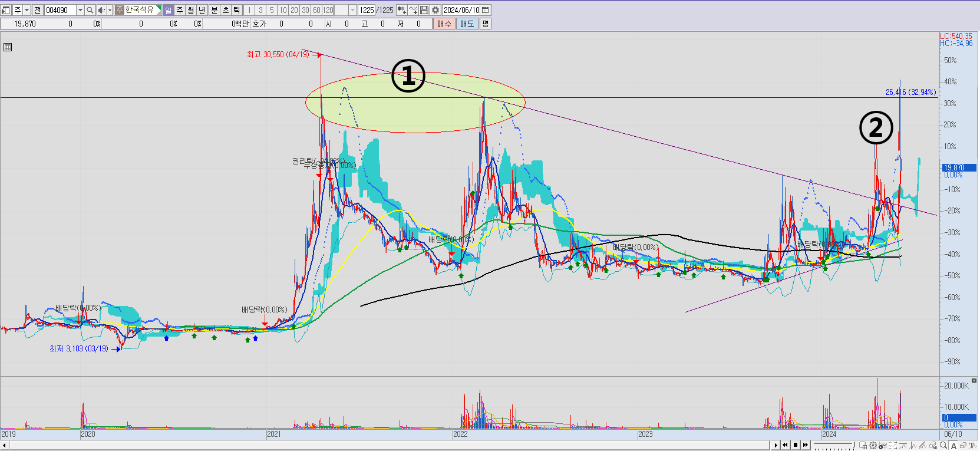Open the market type 주 dropdown arrow

(x=27, y=10)
